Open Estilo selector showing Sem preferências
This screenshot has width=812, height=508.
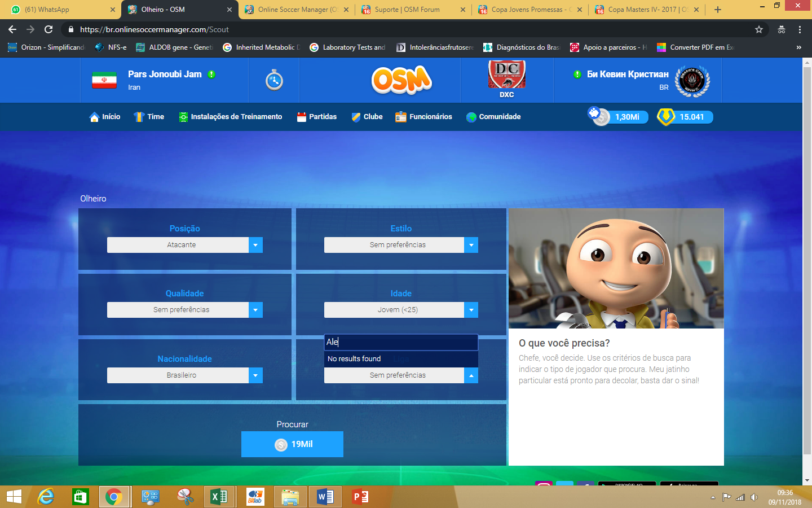click(401, 245)
